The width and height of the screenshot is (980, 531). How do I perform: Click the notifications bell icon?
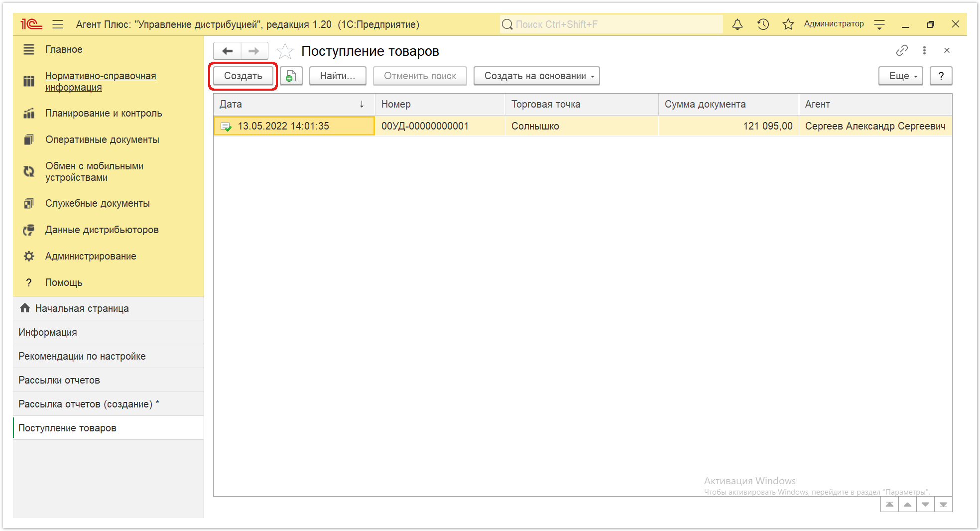pyautogui.click(x=737, y=24)
